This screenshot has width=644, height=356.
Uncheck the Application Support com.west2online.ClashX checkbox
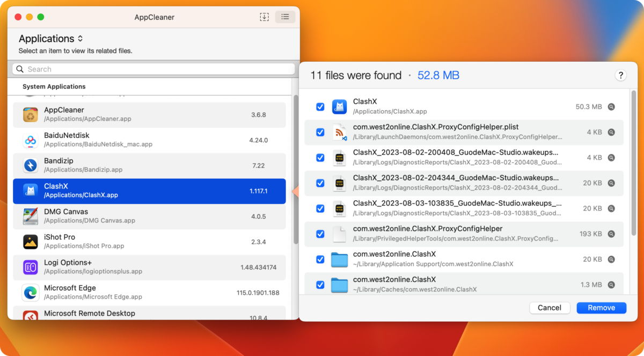(x=320, y=259)
